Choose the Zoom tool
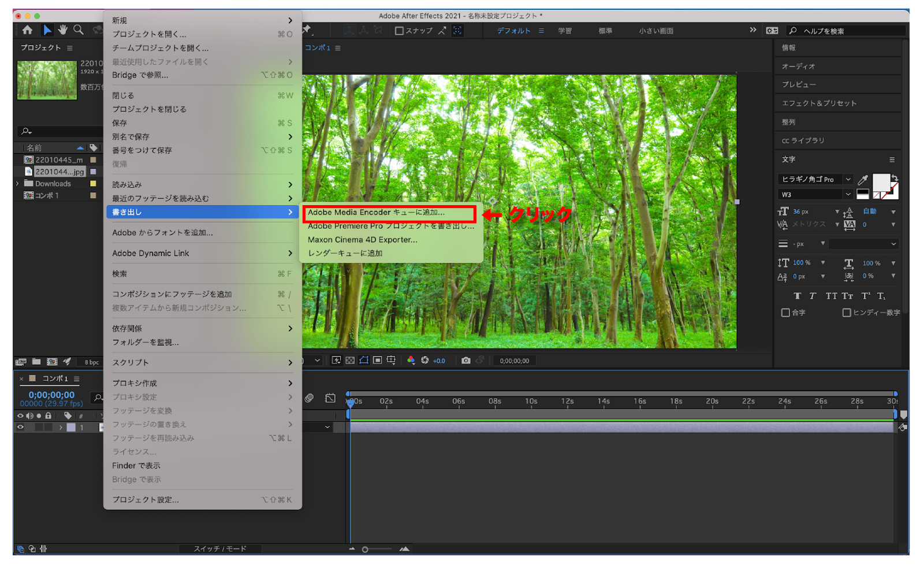Viewport: 924px width, 568px height. click(x=78, y=29)
